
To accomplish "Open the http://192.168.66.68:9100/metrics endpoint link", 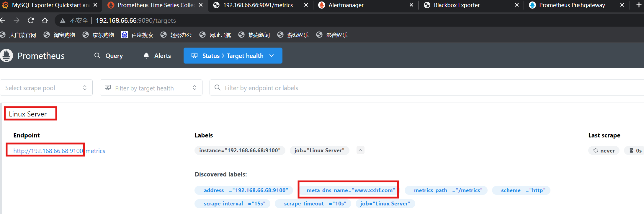I will (59, 151).
